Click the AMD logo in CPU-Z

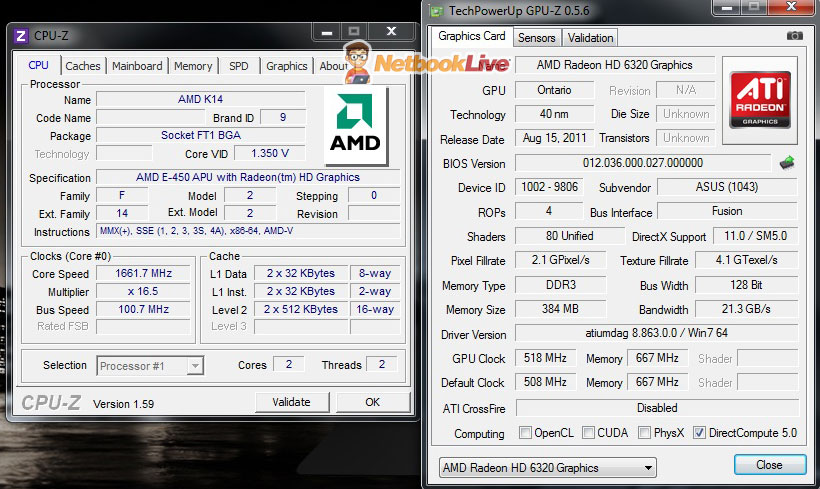[x=356, y=125]
